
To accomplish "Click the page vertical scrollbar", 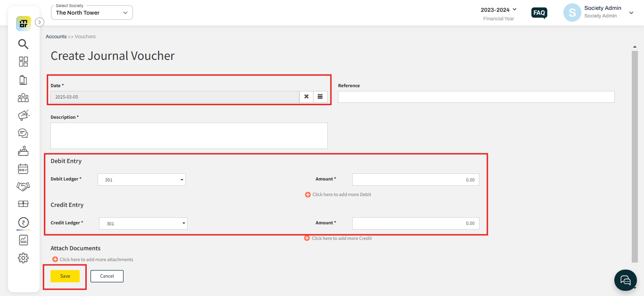I will 635,156.
